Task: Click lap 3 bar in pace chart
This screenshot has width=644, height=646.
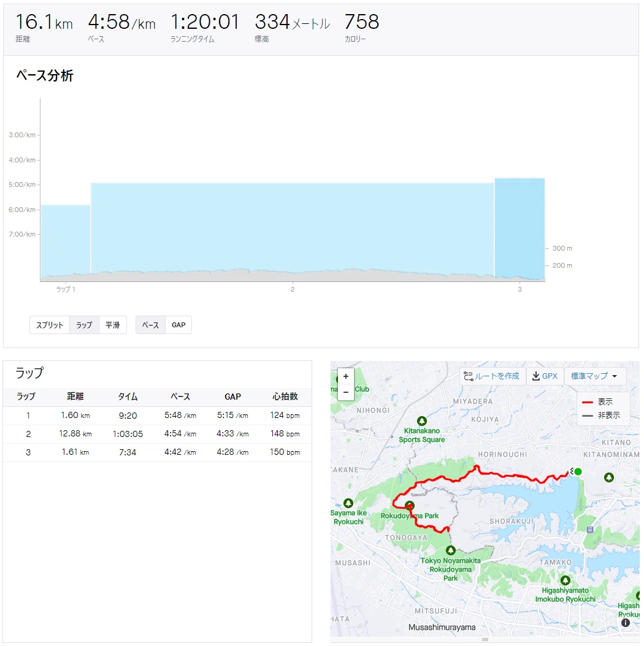Action: pyautogui.click(x=520, y=229)
